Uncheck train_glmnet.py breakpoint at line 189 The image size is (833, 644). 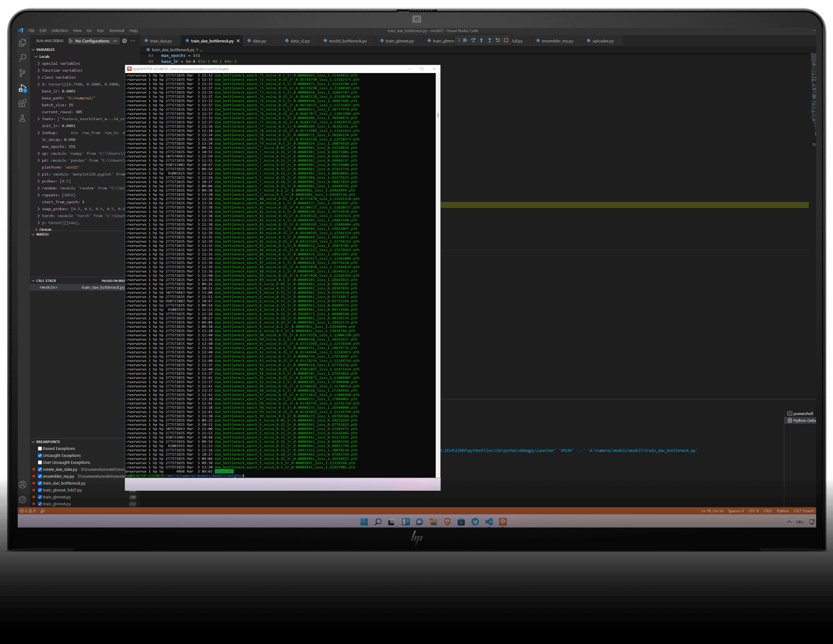click(x=40, y=497)
